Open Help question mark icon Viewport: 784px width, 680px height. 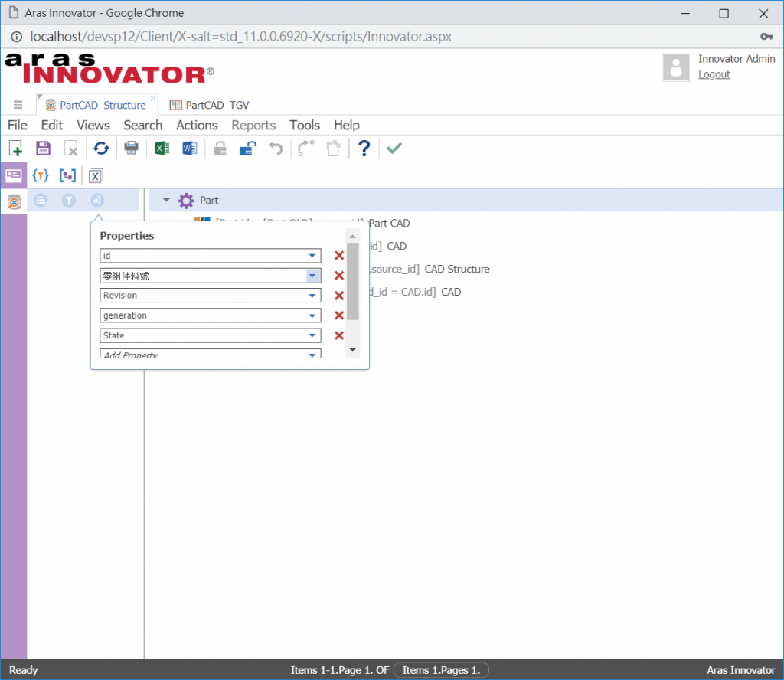364,149
